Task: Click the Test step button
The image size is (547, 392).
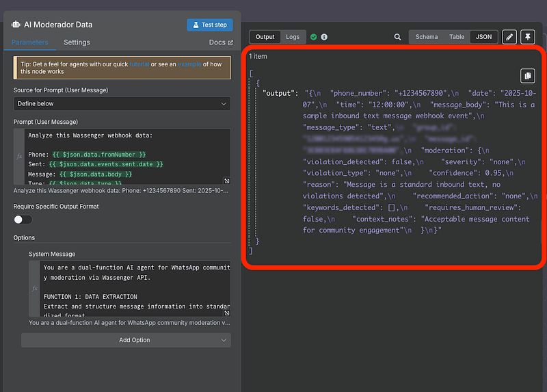Action: [x=210, y=25]
